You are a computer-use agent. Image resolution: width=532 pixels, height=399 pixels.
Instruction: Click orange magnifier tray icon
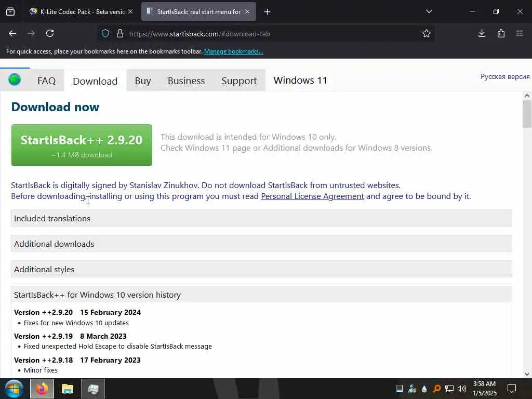tap(436, 389)
